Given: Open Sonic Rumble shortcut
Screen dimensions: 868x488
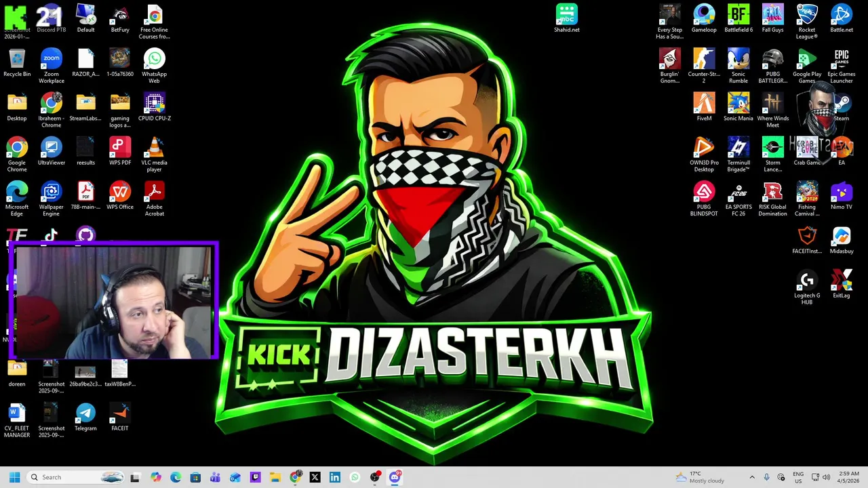Looking at the screenshot, I should (738, 66).
